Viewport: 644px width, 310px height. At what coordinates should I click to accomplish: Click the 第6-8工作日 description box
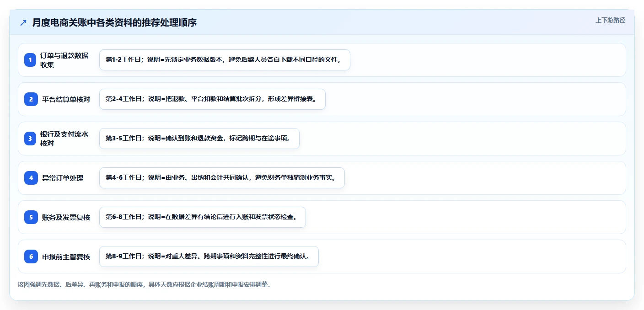pyautogui.click(x=203, y=217)
